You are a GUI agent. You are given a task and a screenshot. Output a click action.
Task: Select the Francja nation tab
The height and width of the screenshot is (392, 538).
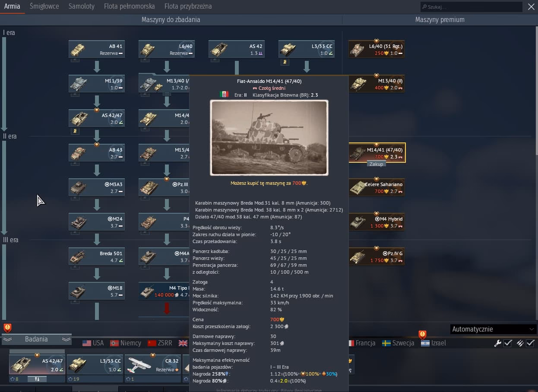pyautogui.click(x=362, y=343)
